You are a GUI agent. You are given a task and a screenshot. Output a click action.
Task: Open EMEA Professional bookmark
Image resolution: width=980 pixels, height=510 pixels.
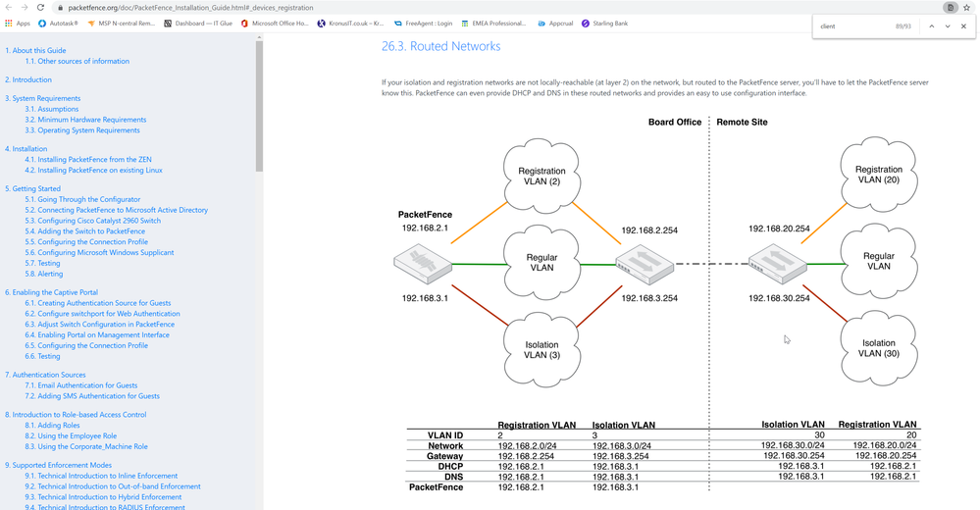coord(493,24)
